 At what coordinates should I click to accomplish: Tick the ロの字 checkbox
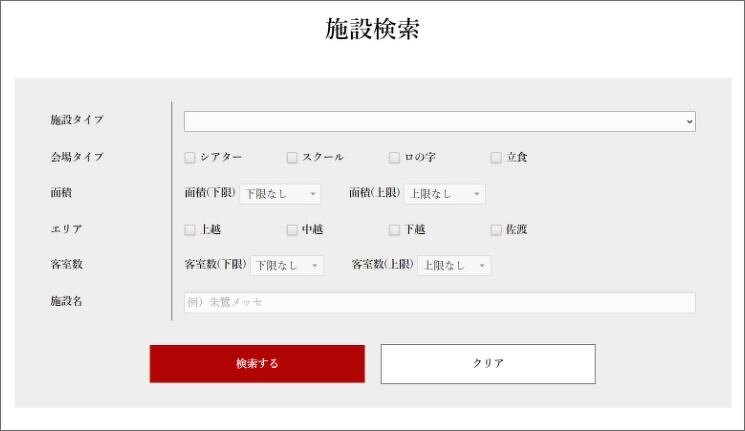[394, 157]
